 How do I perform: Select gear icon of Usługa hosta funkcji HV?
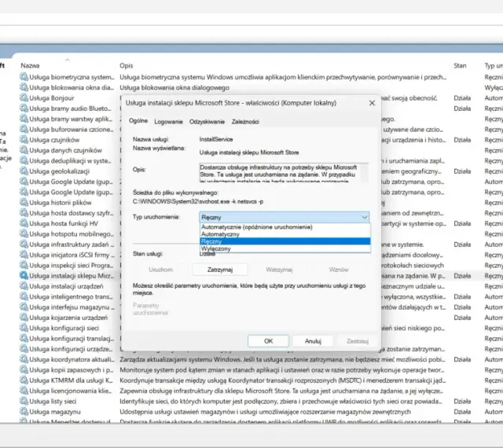pyautogui.click(x=24, y=223)
